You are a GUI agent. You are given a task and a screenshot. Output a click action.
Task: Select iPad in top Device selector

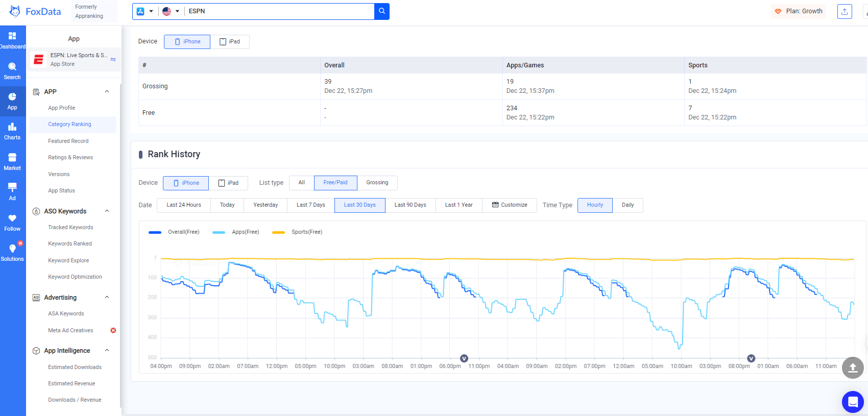[230, 42]
